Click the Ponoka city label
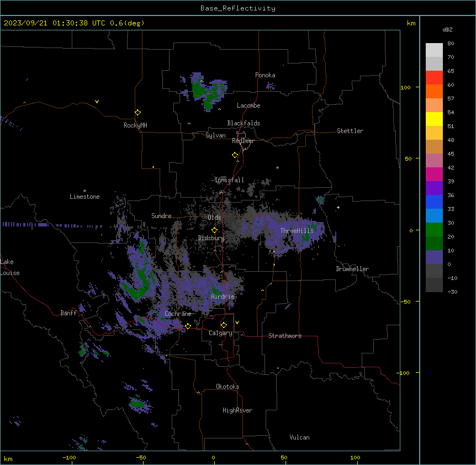Viewport: 476px width, 465px height. coord(265,75)
